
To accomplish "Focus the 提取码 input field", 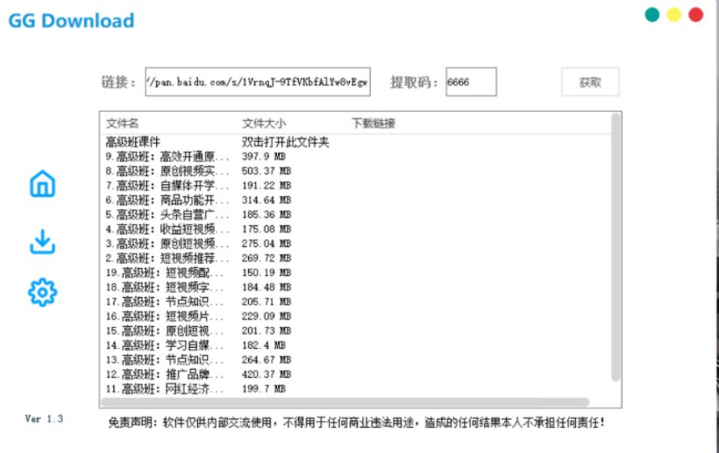I will tap(470, 82).
